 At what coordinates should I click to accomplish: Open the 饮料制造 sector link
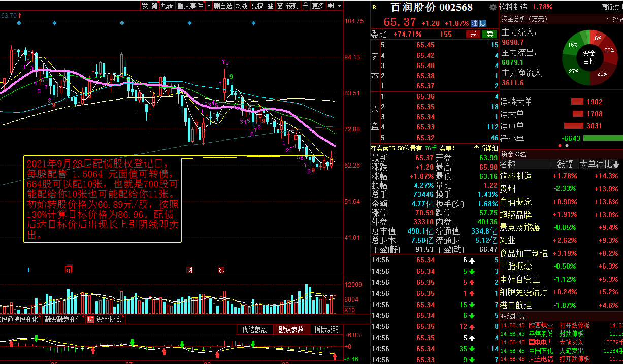click(x=513, y=7)
